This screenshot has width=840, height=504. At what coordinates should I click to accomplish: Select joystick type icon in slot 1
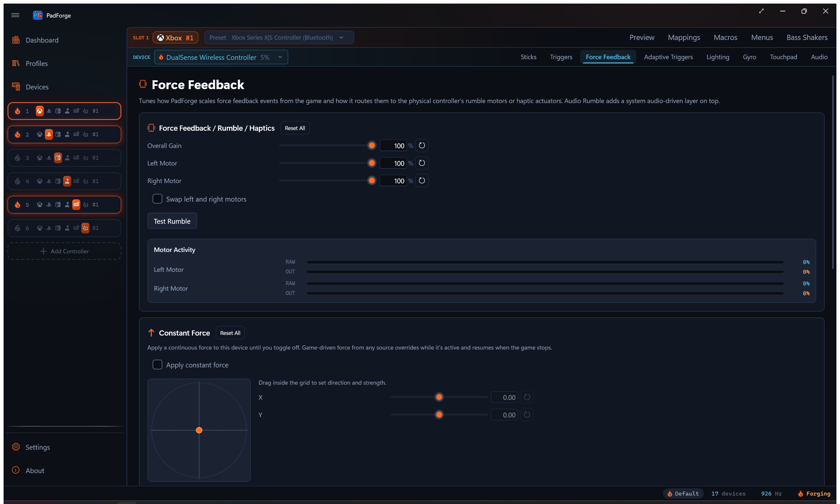(67, 111)
